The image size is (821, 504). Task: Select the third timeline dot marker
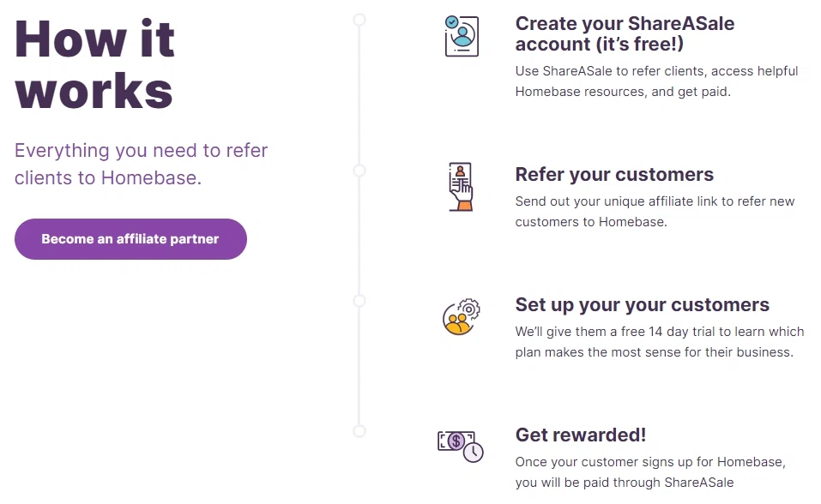359,300
